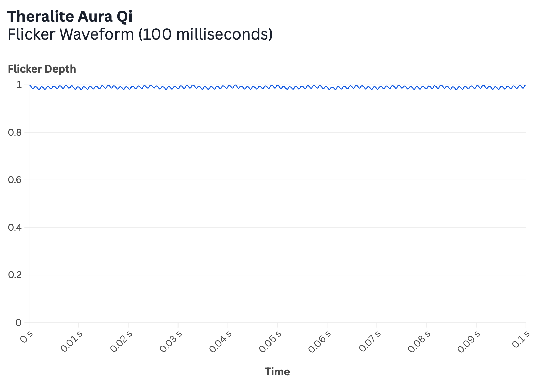Click the Theralite Aura Qi chart title

click(70, 17)
